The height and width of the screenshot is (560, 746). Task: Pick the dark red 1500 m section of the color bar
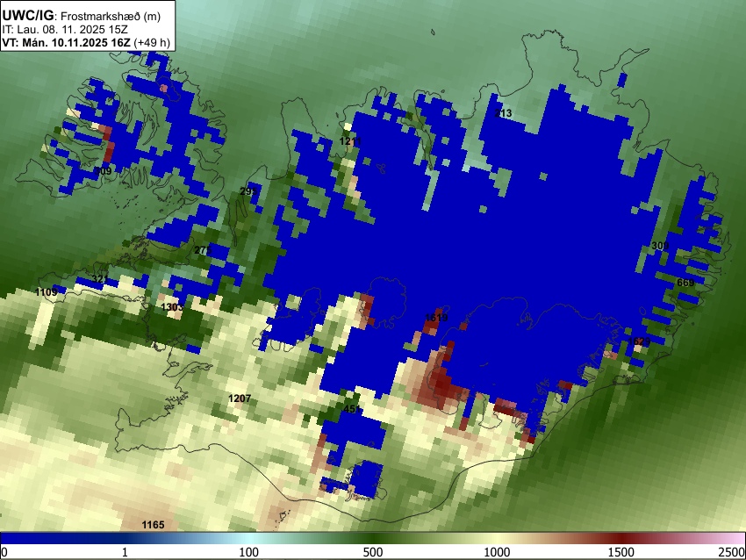tap(620, 538)
